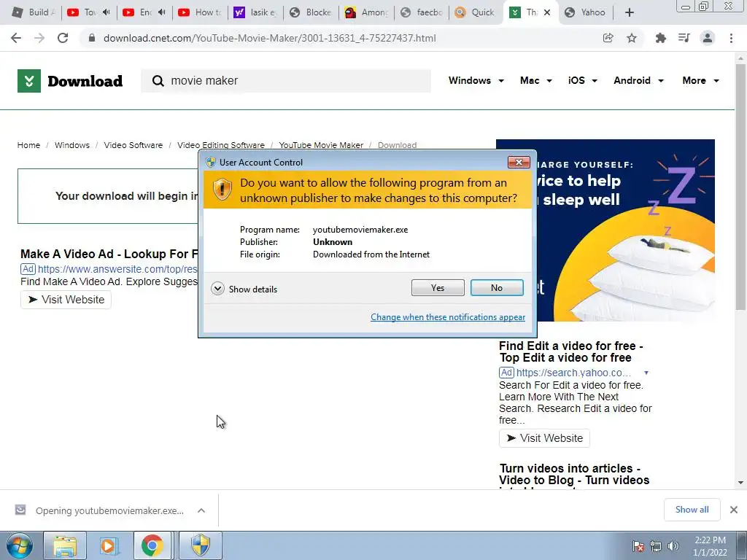Click the Chrome taskbar icon

coord(152,545)
